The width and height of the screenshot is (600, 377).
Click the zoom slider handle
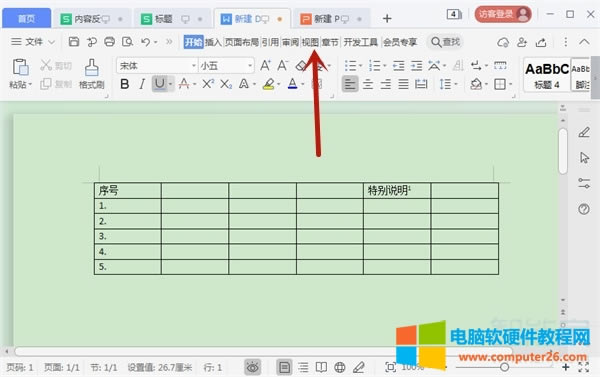(504, 367)
